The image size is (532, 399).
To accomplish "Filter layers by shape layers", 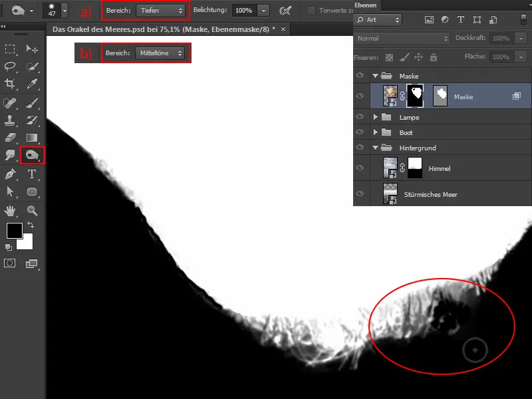I will (x=477, y=20).
